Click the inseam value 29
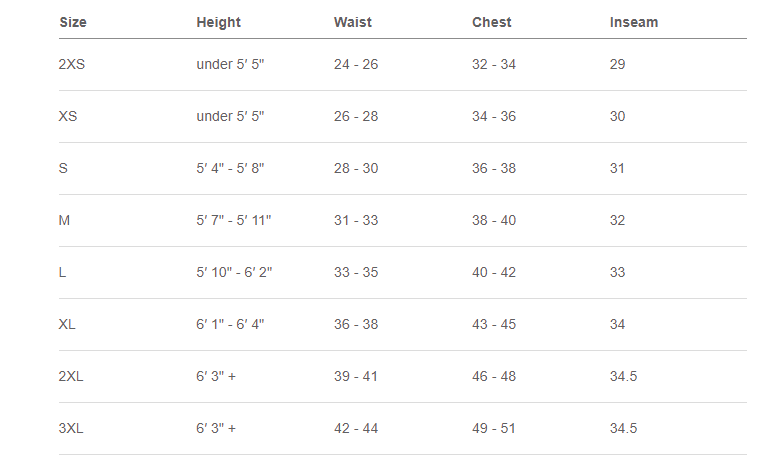The width and height of the screenshot is (763, 468). [617, 64]
